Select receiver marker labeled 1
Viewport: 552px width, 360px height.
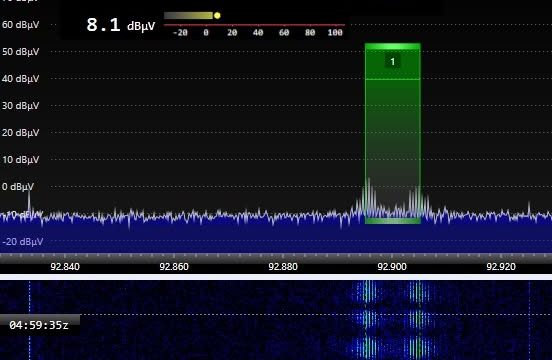click(x=393, y=62)
